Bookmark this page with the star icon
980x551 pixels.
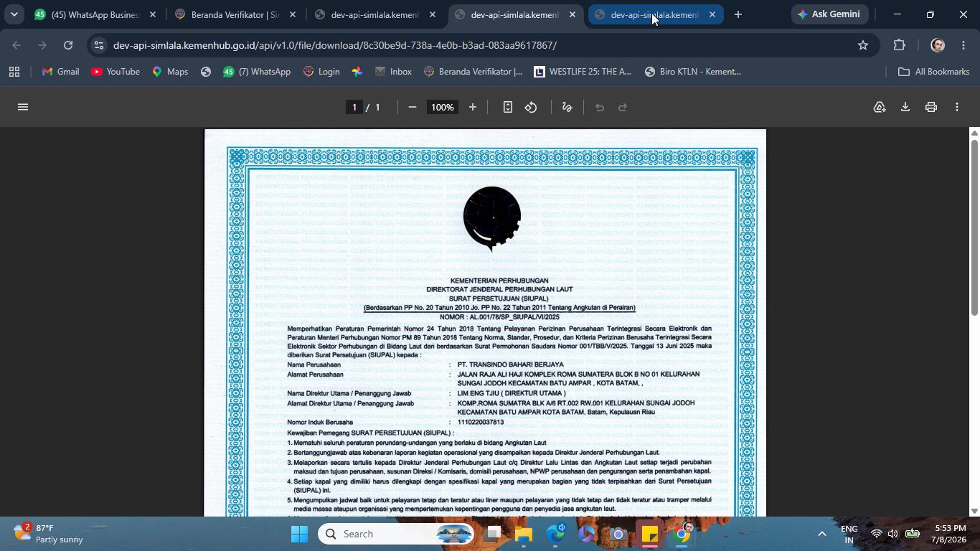click(863, 45)
